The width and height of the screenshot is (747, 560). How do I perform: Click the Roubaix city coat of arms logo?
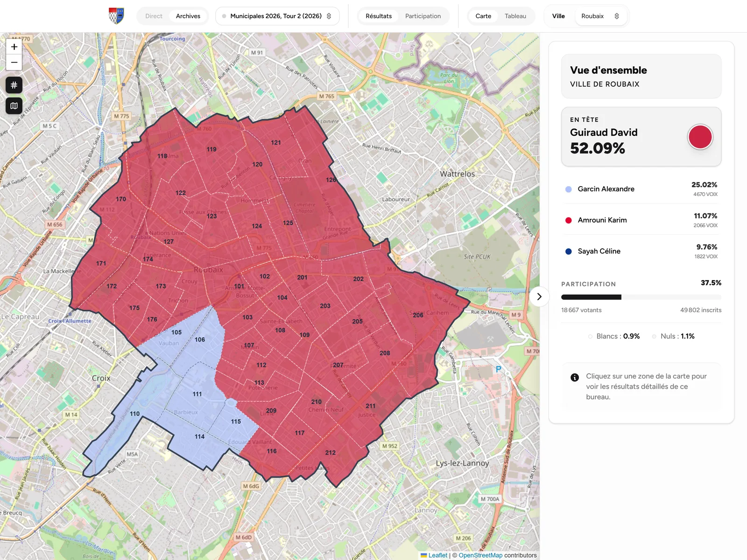(x=116, y=16)
